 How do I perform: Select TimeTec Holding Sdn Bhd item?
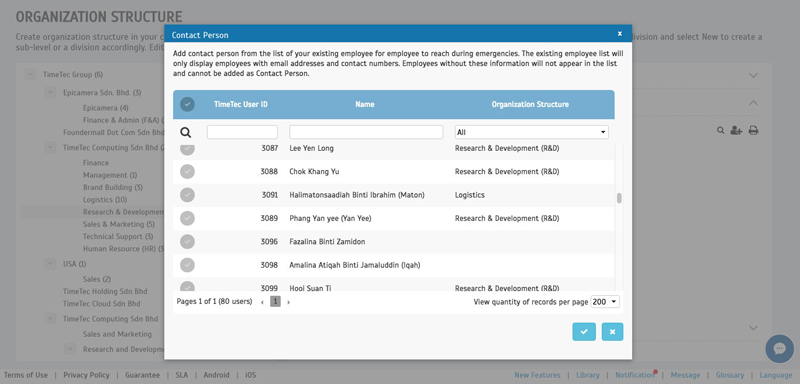click(x=105, y=291)
